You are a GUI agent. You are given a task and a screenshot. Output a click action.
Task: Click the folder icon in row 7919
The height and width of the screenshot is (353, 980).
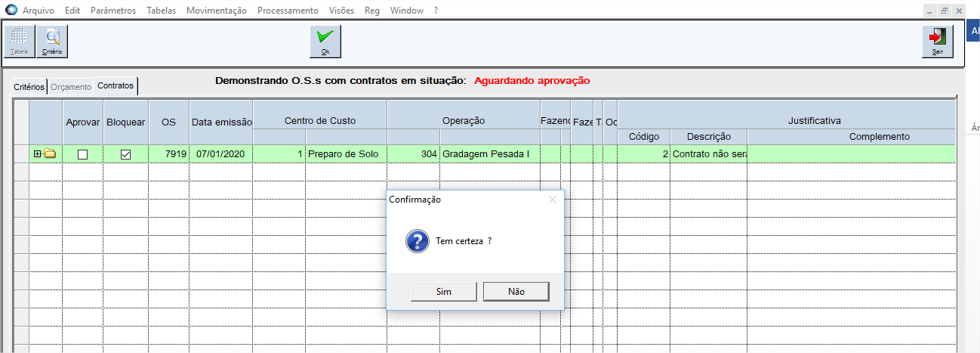[x=51, y=154]
